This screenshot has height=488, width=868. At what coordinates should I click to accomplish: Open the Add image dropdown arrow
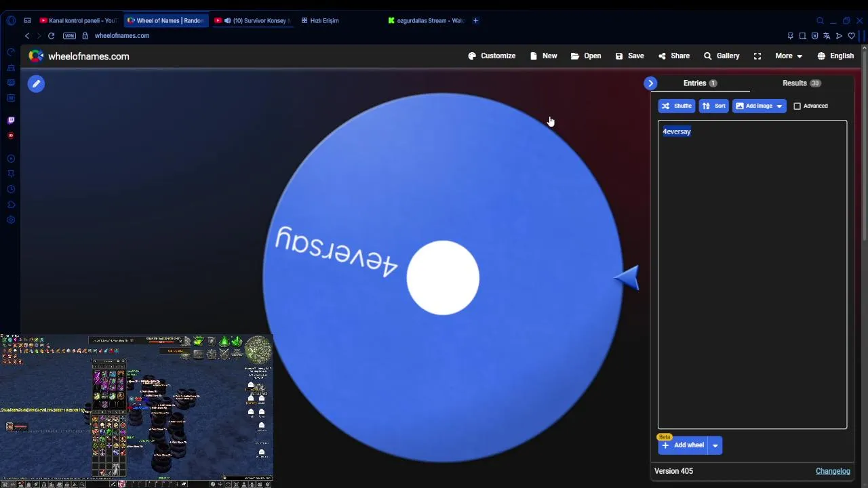tap(779, 106)
